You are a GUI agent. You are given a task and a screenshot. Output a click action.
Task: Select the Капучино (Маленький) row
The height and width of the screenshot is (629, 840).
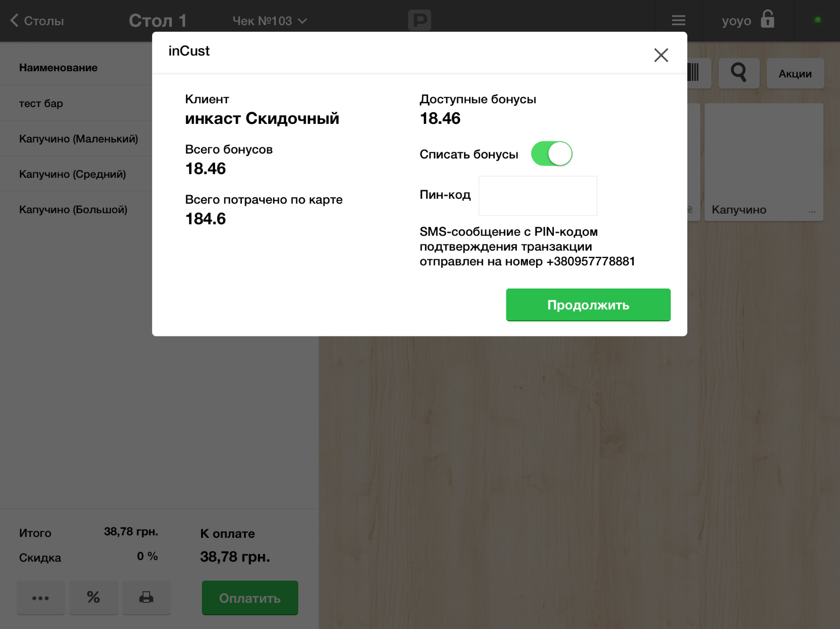pos(76,138)
